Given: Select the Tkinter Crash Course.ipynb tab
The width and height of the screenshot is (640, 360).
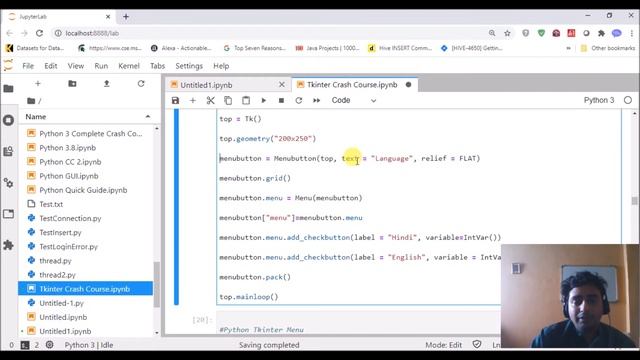Looking at the screenshot, I should pos(352,84).
